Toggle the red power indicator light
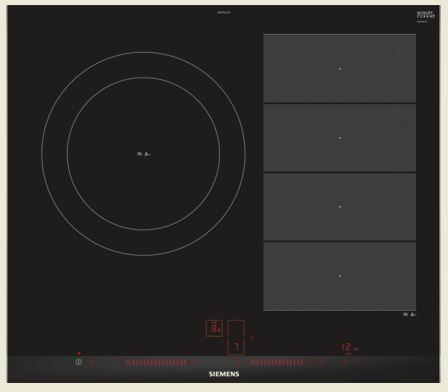 pos(79,353)
